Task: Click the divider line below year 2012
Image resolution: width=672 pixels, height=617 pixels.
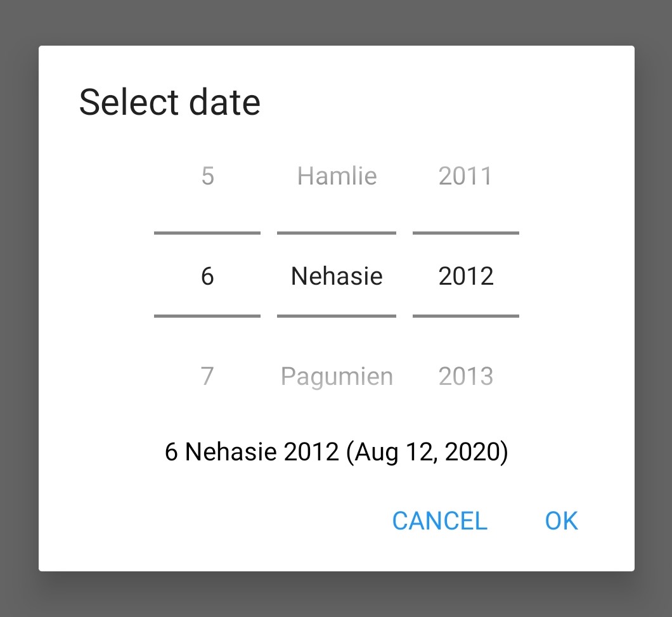Action: coord(465,316)
